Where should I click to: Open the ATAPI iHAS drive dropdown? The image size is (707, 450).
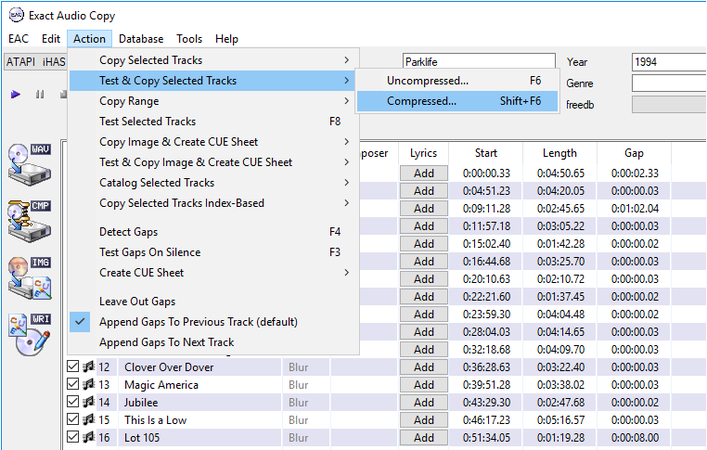(x=36, y=61)
